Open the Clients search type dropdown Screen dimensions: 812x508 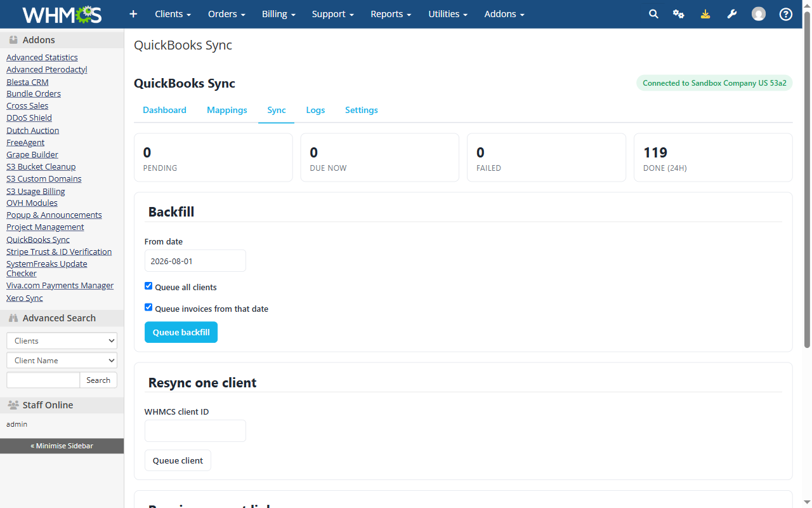pyautogui.click(x=62, y=341)
